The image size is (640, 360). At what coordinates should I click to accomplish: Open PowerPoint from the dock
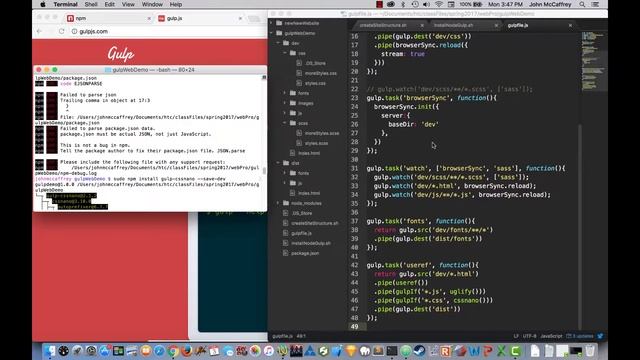[x=488, y=351]
